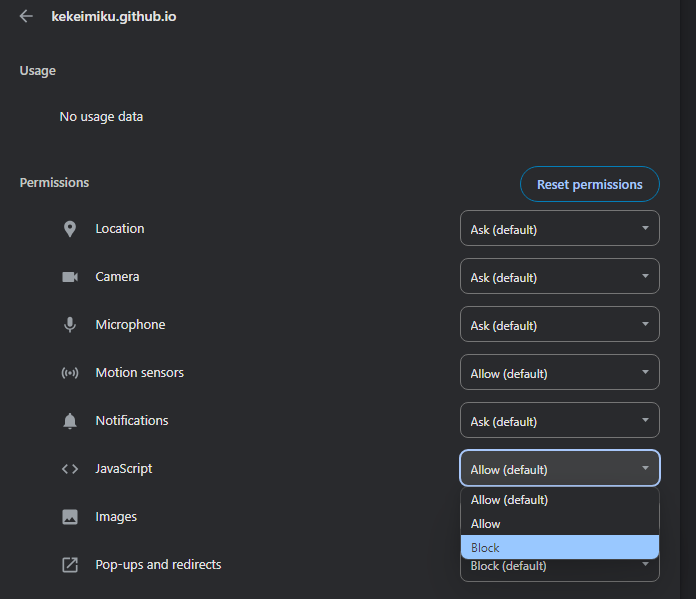Click the Pop-ups and redirects icon
696x599 pixels.
[70, 565]
